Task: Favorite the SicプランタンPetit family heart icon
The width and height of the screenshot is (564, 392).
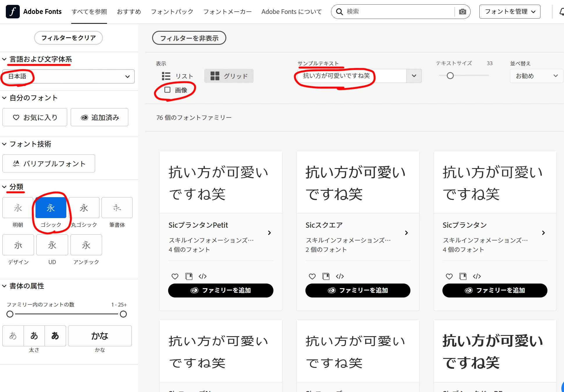Action: point(175,276)
